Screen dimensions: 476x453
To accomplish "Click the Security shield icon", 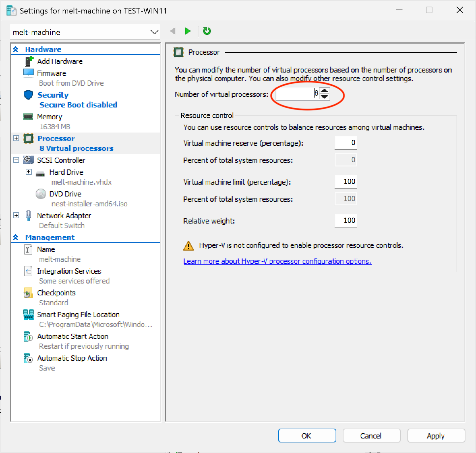I will (28, 95).
